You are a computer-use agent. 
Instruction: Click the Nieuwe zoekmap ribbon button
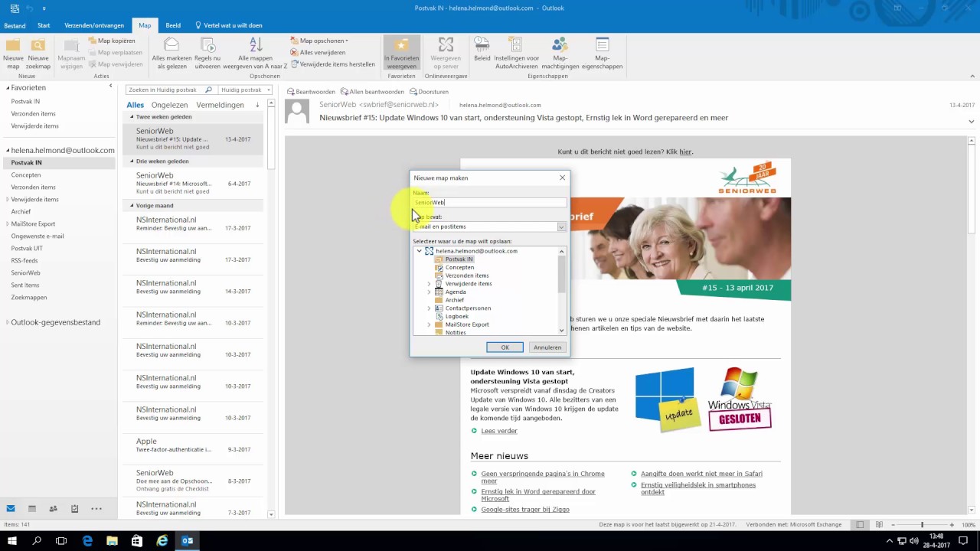click(38, 53)
